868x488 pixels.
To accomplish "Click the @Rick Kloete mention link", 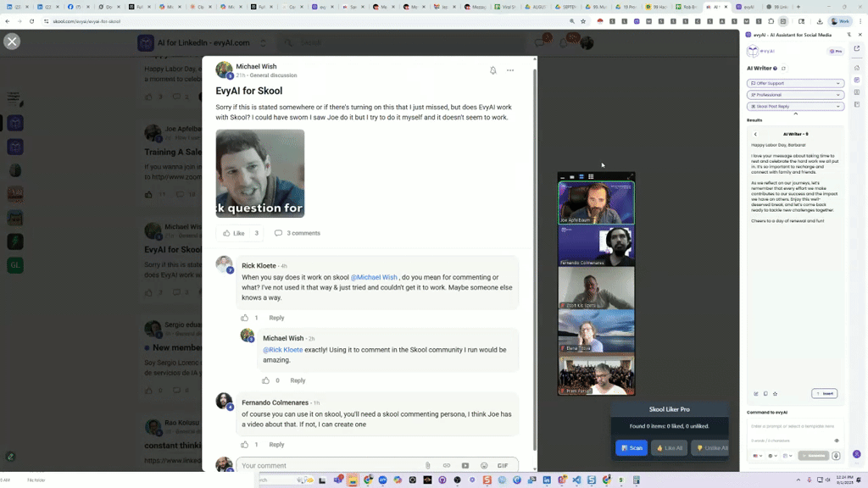I will pos(282,350).
